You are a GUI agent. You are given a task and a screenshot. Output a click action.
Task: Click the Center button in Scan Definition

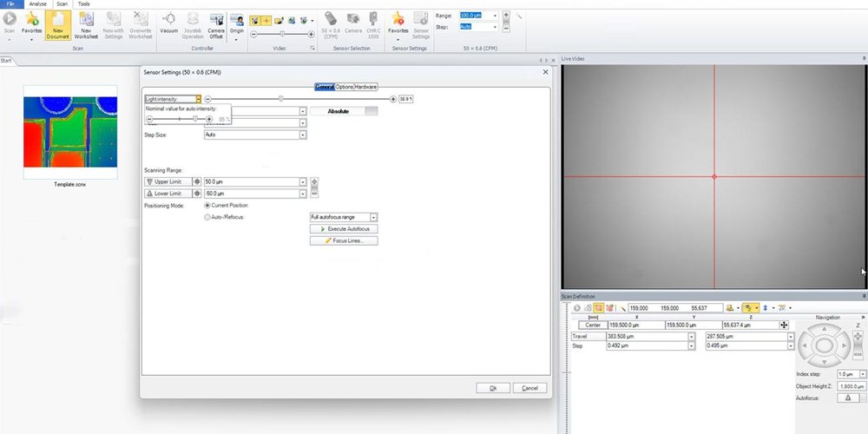(593, 325)
